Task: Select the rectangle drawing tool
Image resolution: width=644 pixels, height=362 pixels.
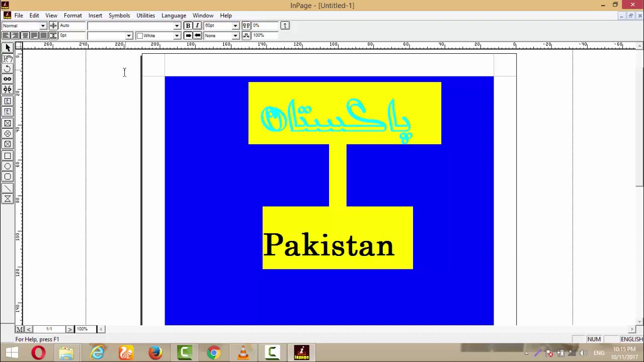Action: tap(8, 156)
